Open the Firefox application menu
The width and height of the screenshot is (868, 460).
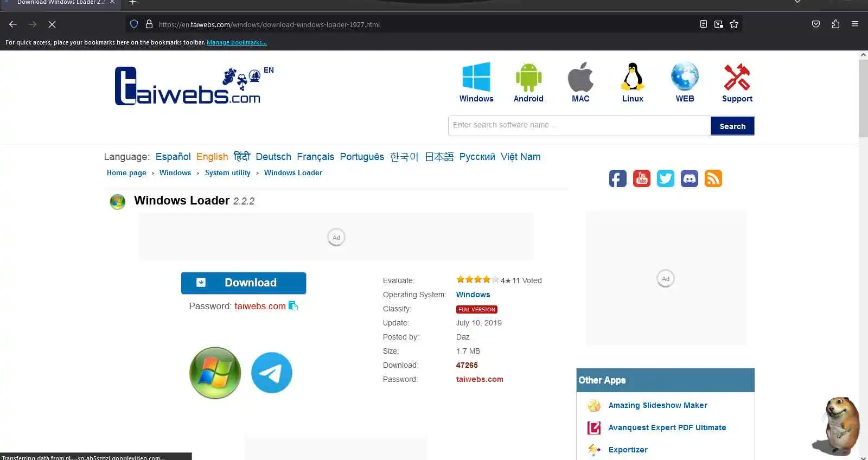(x=855, y=24)
